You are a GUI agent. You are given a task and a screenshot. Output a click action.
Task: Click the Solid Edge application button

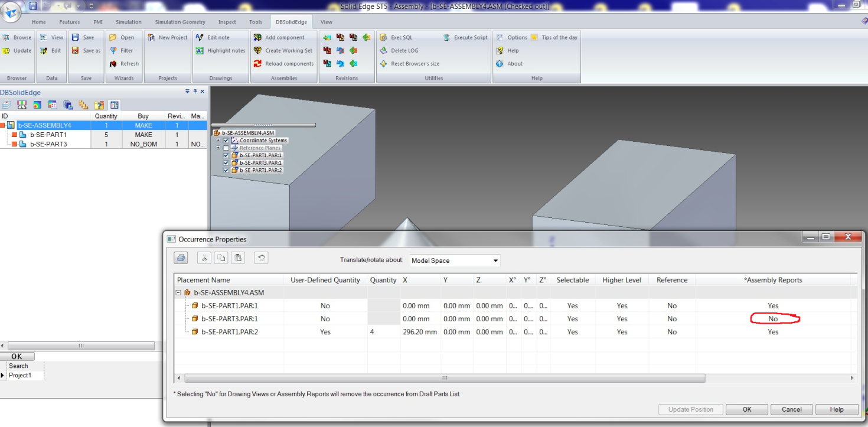click(11, 11)
